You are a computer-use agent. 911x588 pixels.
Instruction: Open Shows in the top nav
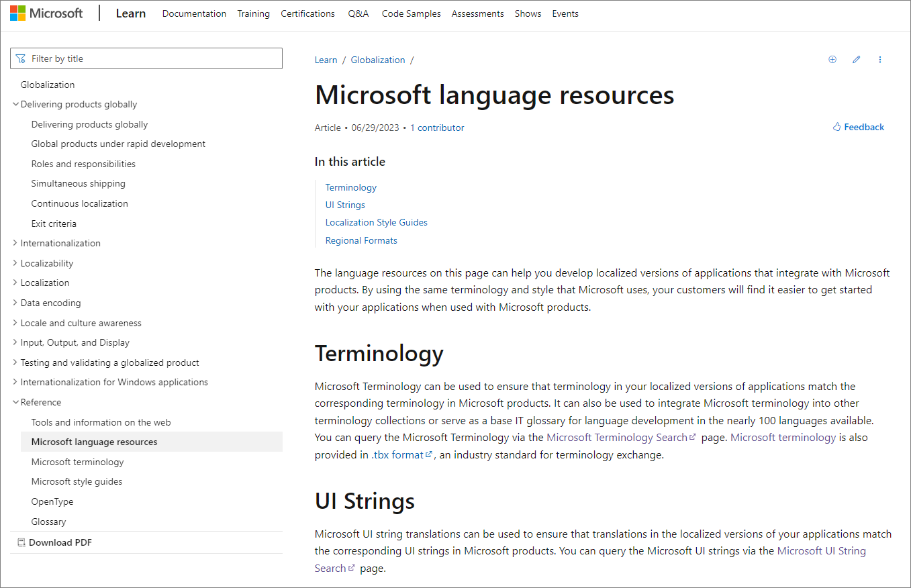(528, 13)
